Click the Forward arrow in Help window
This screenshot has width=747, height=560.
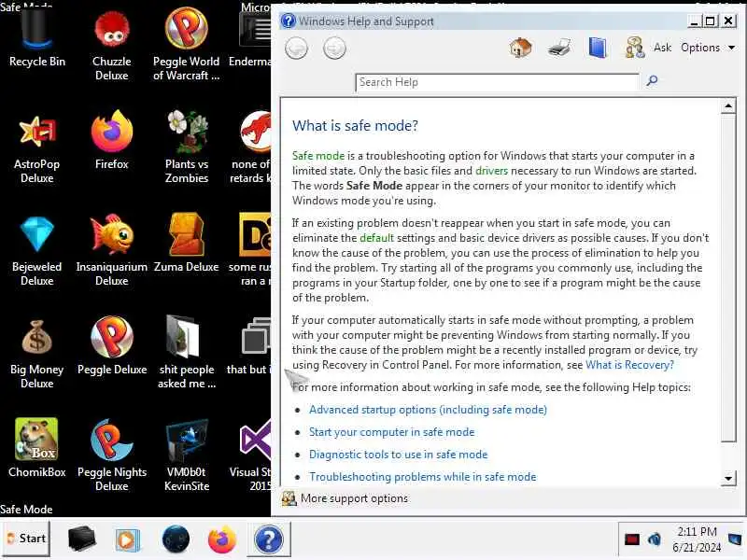(x=334, y=49)
